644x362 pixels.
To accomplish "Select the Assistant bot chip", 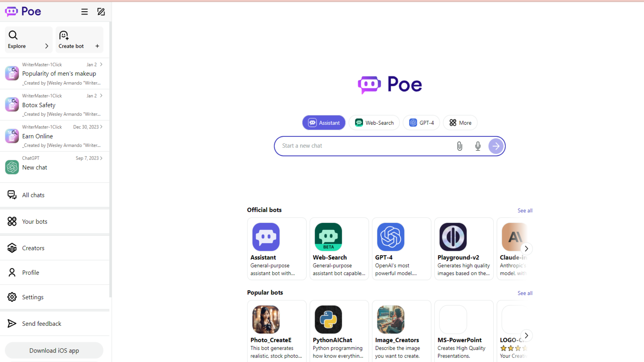I will 324,123.
